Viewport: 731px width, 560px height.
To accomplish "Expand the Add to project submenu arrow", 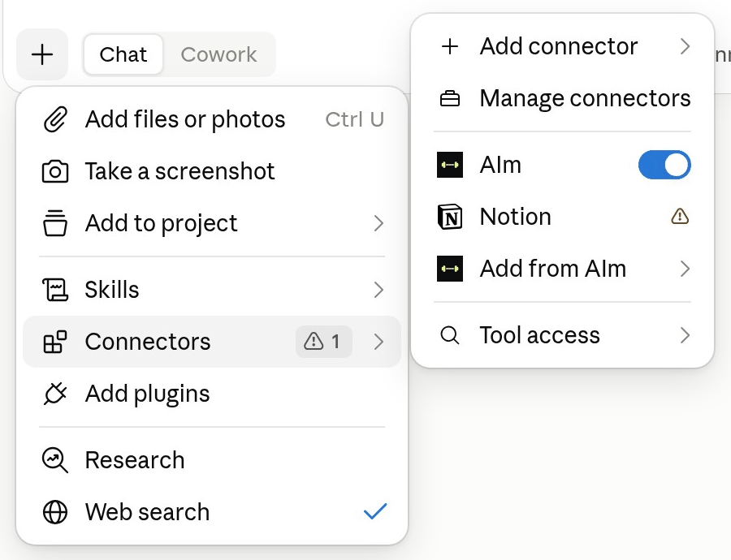I will pyautogui.click(x=378, y=223).
